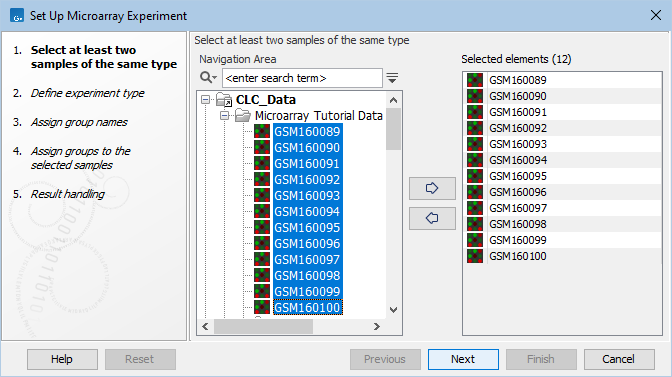Click the Microarray Tutorial Data folder icon
This screenshot has height=377, width=672.
[243, 116]
